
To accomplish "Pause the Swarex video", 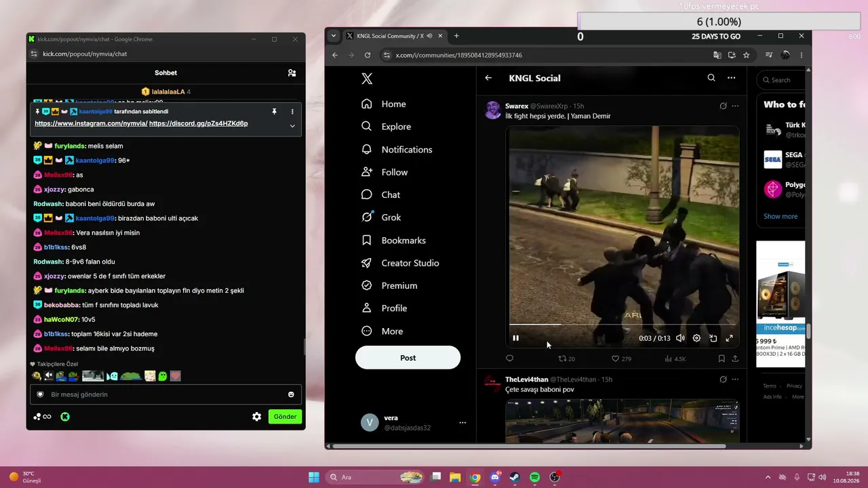I will [515, 338].
